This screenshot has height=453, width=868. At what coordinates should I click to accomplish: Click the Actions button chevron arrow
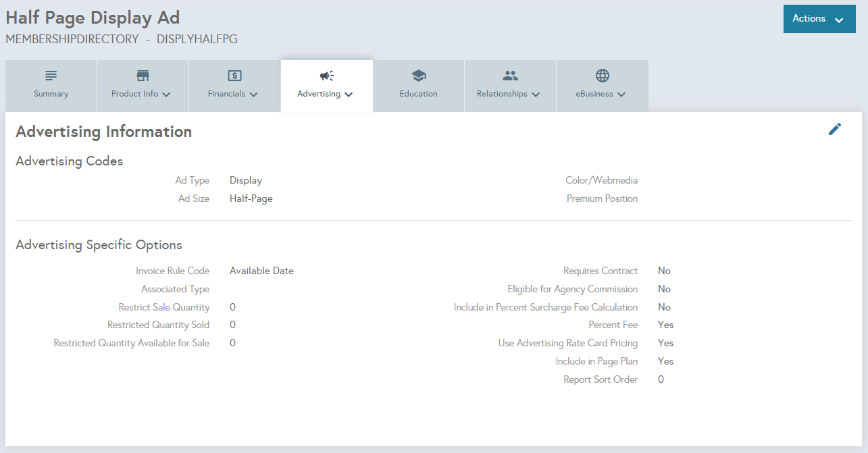point(839,20)
